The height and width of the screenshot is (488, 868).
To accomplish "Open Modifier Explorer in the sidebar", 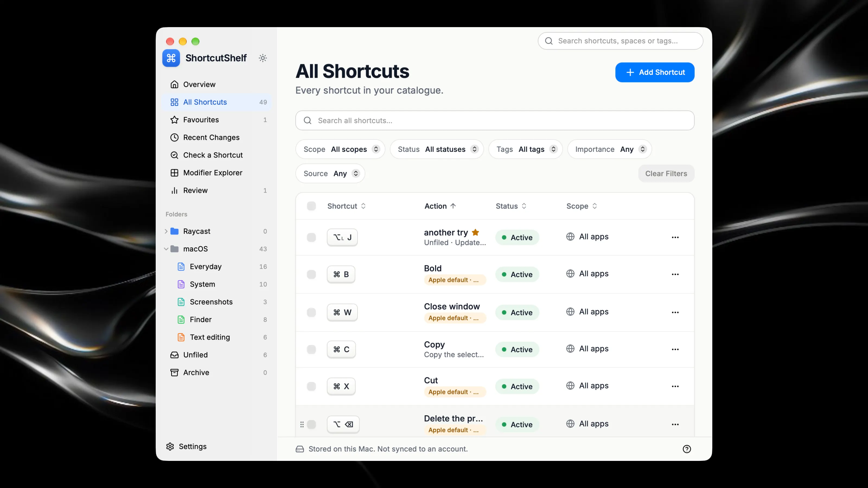I will [217, 173].
